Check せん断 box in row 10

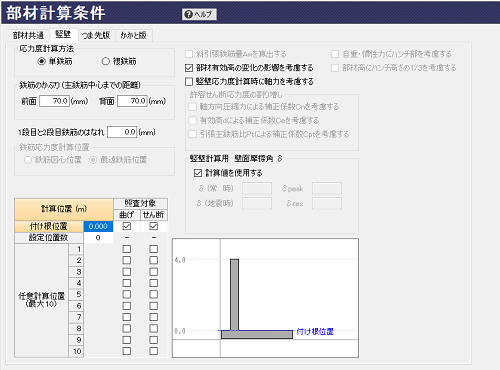point(154,351)
